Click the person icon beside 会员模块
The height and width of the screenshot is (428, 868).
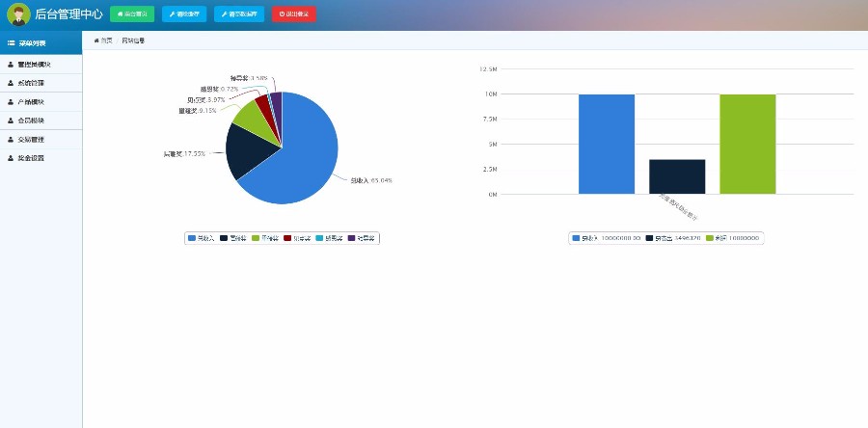(11, 120)
